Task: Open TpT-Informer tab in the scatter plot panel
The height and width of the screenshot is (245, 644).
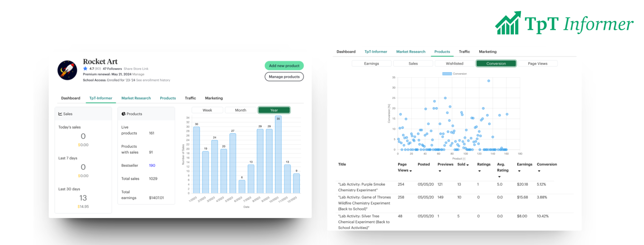Action: [376, 52]
